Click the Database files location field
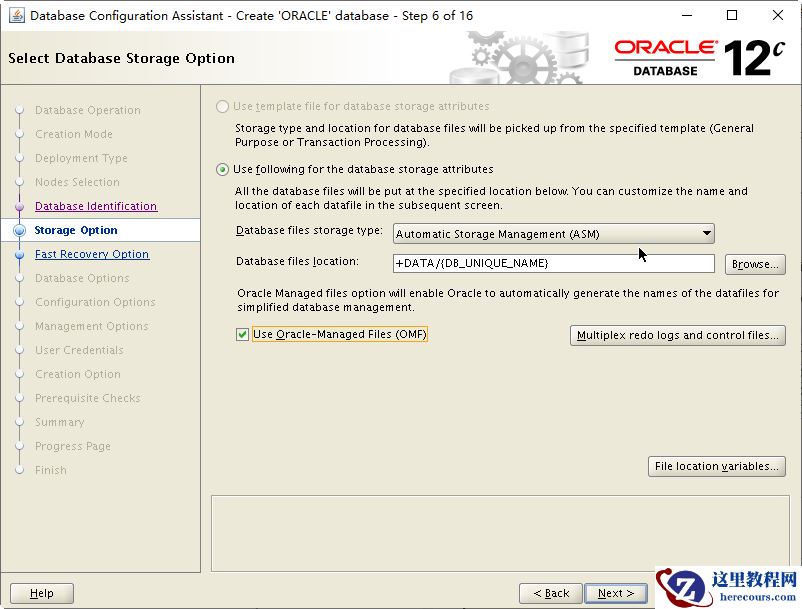This screenshot has width=802, height=609. click(553, 263)
